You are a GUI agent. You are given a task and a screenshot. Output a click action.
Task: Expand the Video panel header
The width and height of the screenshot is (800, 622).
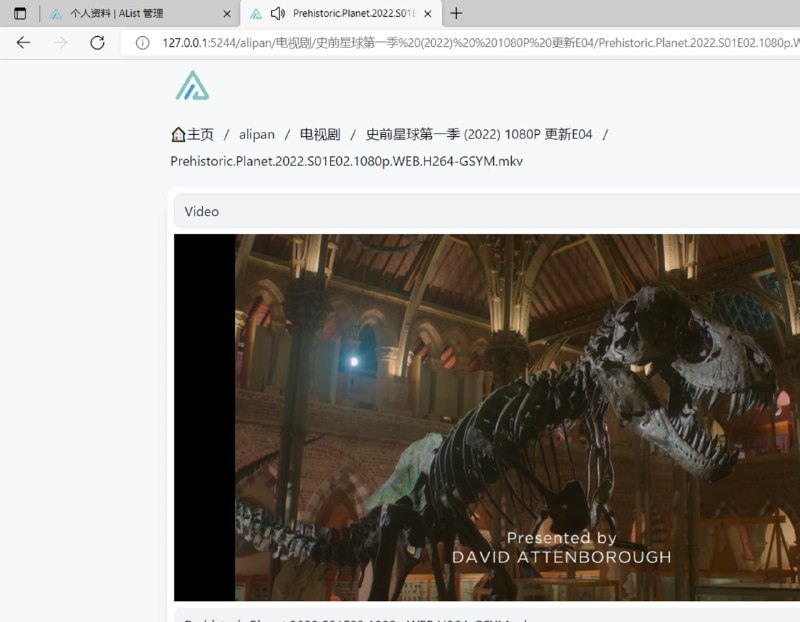(202, 211)
